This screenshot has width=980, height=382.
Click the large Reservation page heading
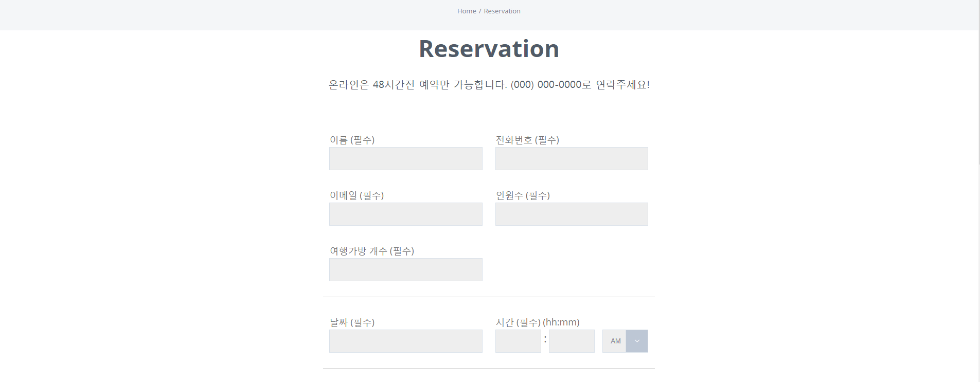(x=489, y=49)
